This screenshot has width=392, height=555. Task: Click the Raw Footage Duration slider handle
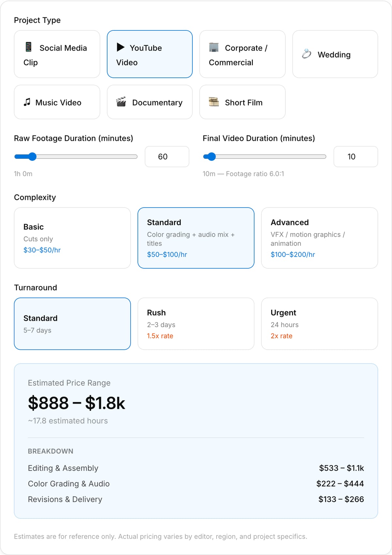[32, 157]
